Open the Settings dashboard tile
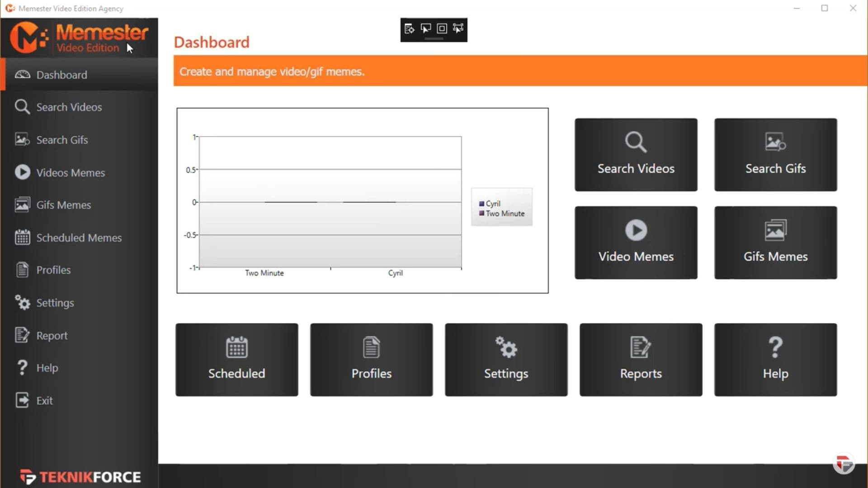 (506, 360)
